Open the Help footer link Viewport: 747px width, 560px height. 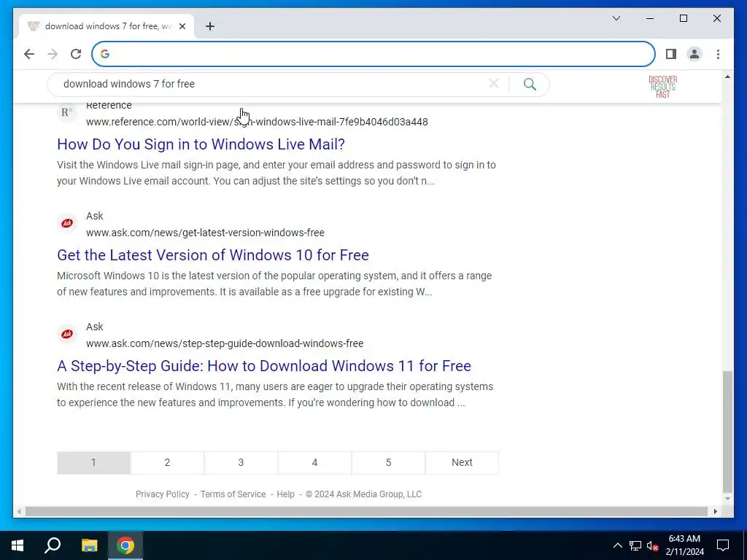[285, 494]
